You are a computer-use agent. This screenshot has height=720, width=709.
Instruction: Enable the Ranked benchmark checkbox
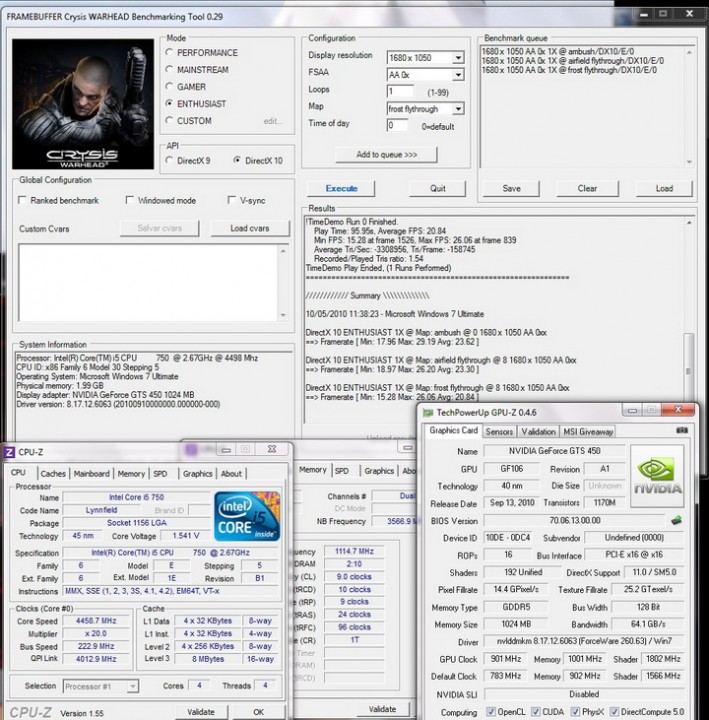tap(22, 200)
